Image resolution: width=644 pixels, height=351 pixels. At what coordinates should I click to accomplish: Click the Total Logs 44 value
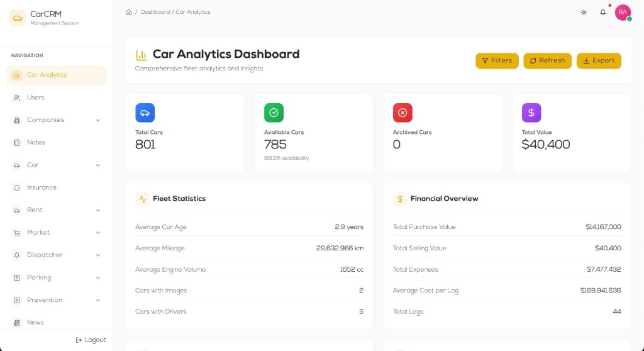[x=617, y=312]
